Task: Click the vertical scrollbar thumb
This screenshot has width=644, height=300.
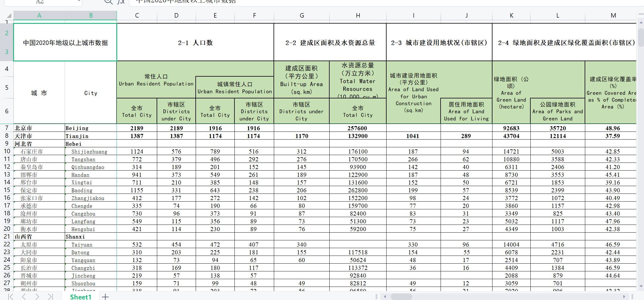Action: tap(641, 37)
